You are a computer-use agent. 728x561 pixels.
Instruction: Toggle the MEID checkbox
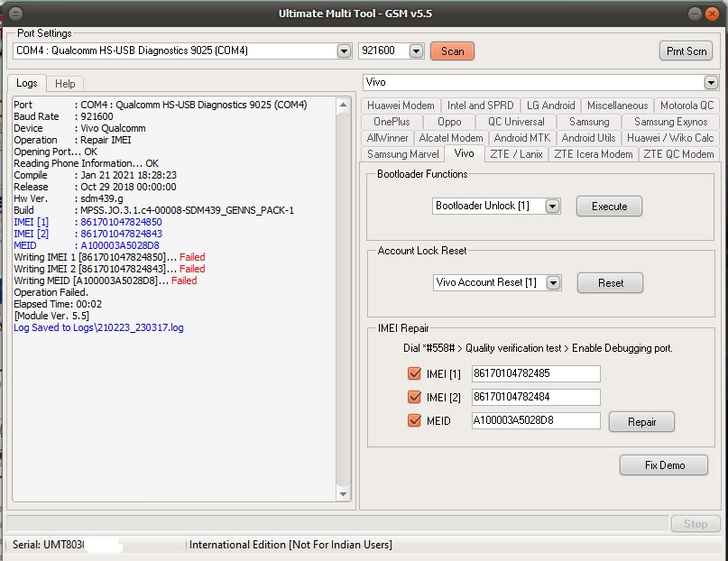tap(414, 420)
